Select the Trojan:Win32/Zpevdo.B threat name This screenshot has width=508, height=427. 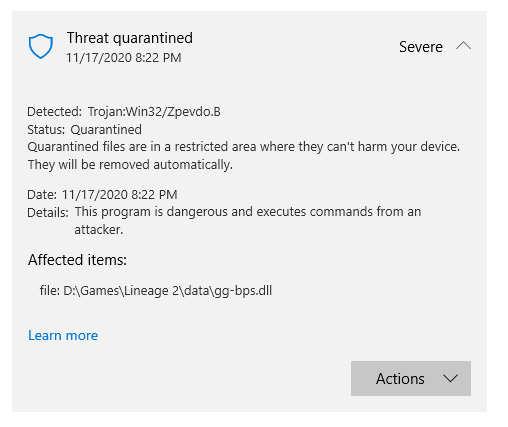click(x=154, y=112)
